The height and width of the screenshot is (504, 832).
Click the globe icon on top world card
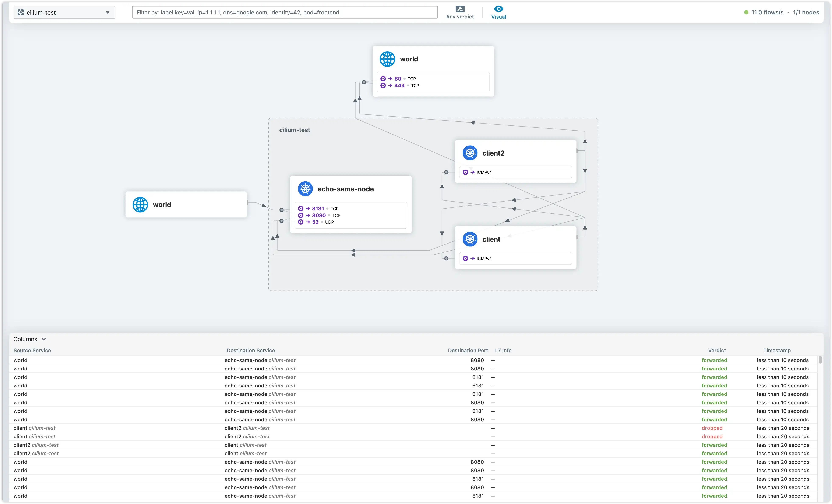pos(387,59)
